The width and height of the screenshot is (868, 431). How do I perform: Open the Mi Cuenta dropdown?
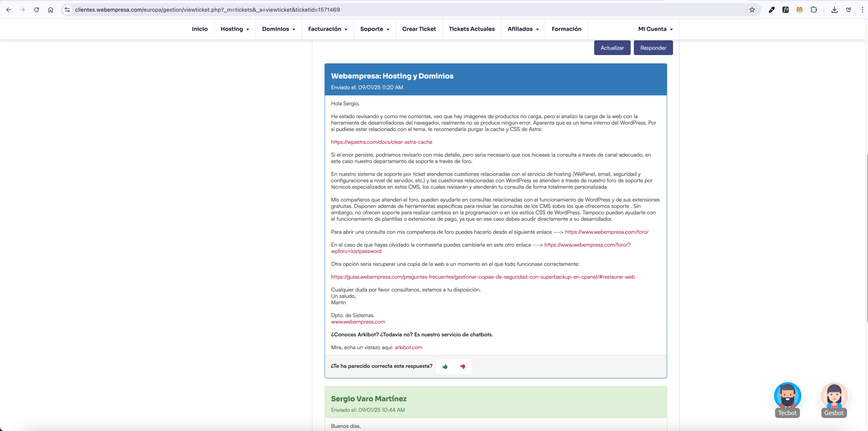[655, 29]
